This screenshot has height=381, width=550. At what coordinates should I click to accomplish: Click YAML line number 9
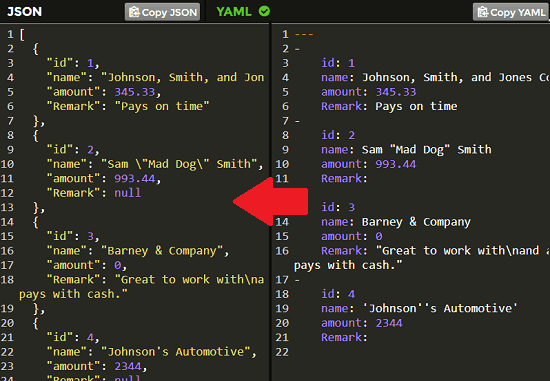click(286, 150)
